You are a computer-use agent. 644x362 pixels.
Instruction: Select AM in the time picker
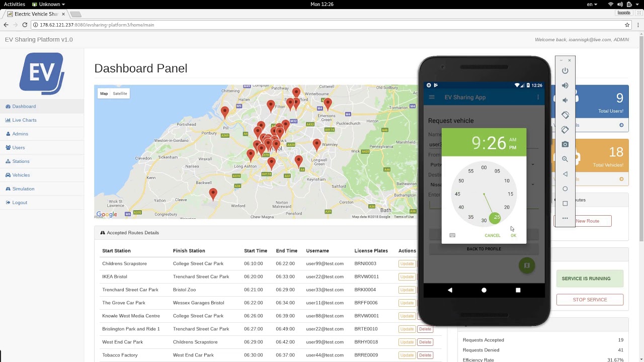pos(513,140)
